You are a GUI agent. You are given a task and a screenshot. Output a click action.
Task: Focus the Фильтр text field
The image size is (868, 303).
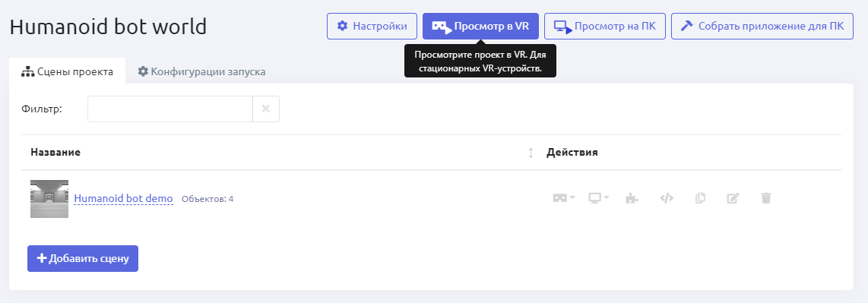[170, 109]
